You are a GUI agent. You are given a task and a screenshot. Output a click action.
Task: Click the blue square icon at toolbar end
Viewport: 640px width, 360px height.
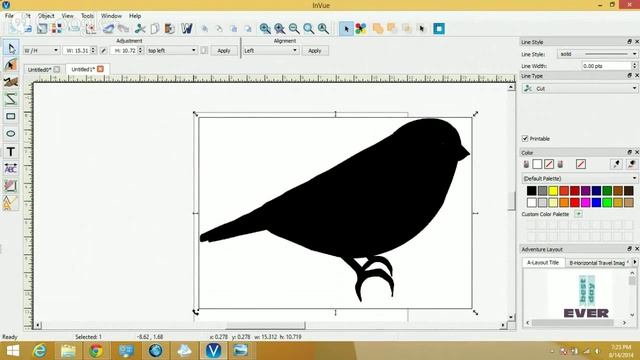coord(439,29)
